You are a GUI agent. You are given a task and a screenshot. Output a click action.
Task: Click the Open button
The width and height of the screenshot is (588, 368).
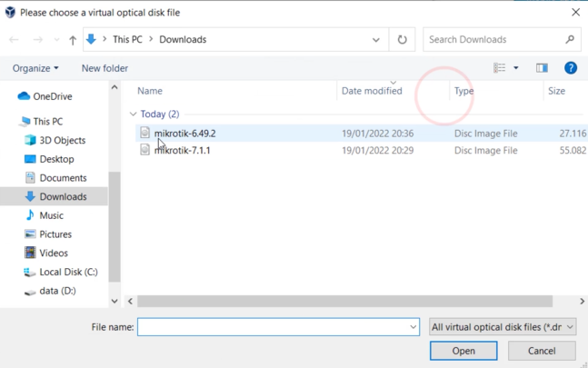pyautogui.click(x=463, y=351)
